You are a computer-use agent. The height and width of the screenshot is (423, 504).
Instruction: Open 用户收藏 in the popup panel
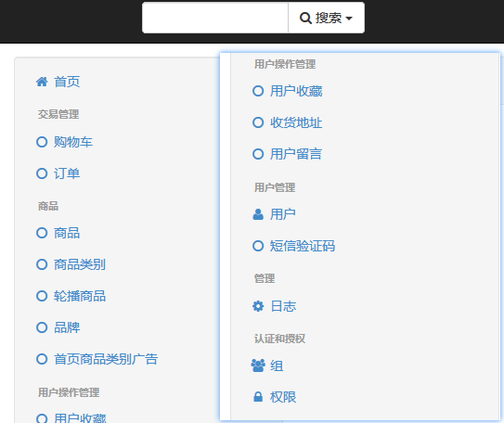(x=296, y=91)
